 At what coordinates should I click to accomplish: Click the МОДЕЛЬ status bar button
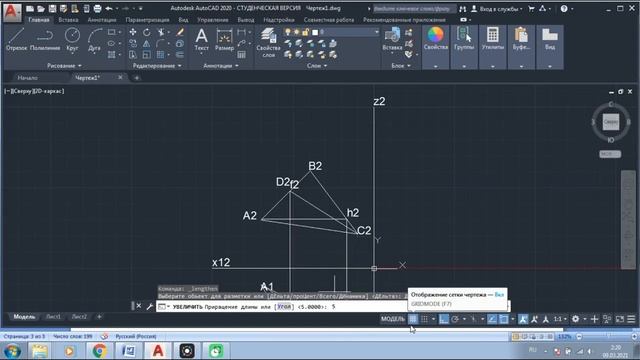(x=393, y=319)
